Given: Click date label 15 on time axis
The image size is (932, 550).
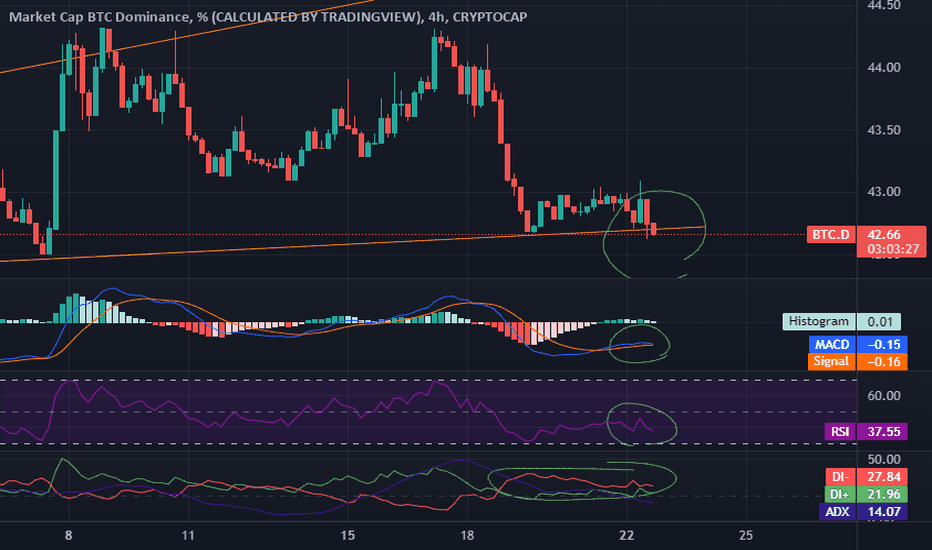Looking at the screenshot, I should [x=348, y=535].
